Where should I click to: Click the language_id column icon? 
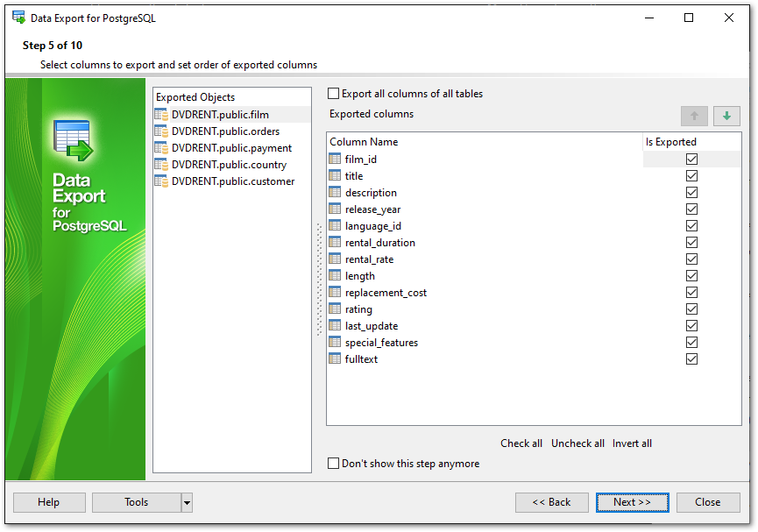point(335,225)
